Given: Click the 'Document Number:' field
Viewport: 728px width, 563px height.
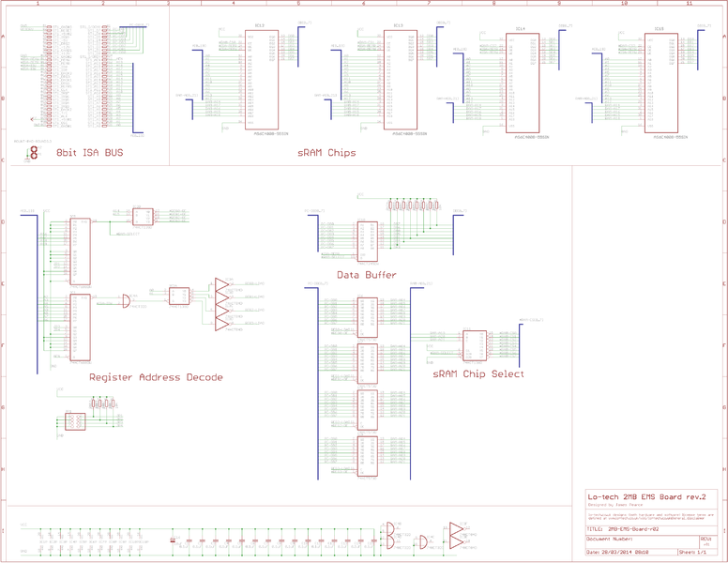Looking at the screenshot, I should pyautogui.click(x=642, y=541).
